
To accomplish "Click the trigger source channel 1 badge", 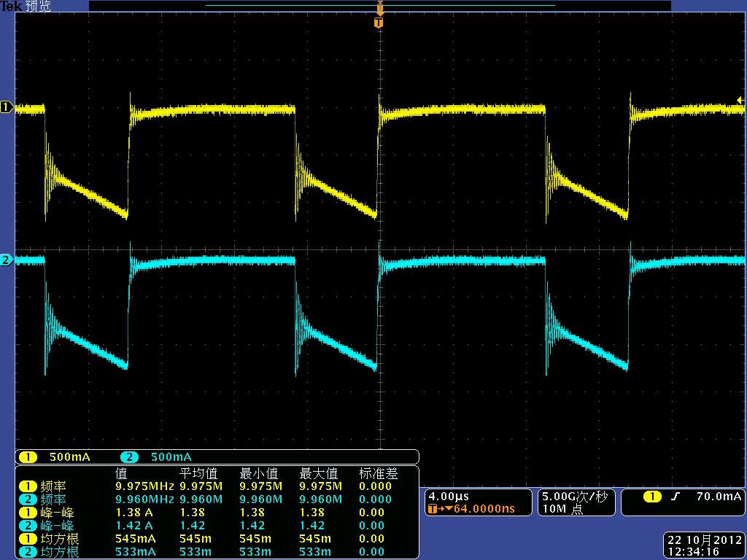I will tap(652, 497).
